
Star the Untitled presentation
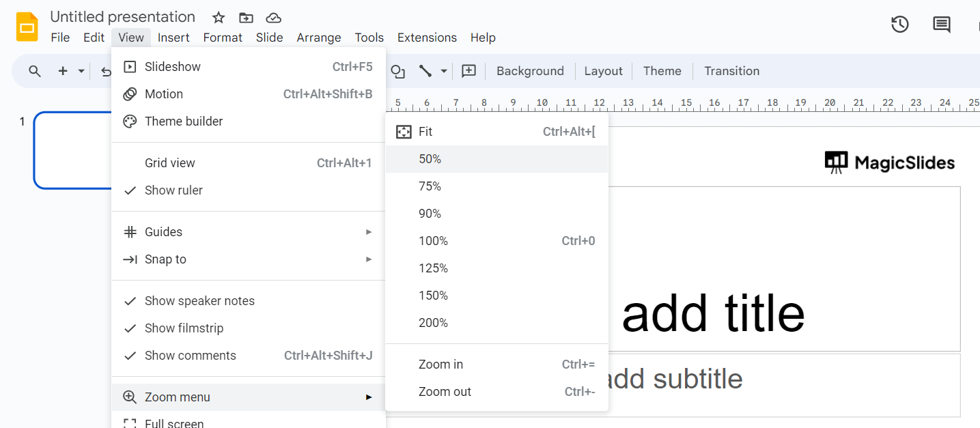click(x=219, y=18)
